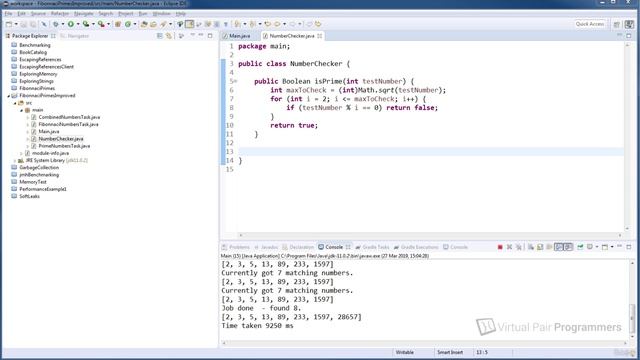Click the Navigator view tab
The height and width of the screenshot is (360, 640).
tap(75, 36)
